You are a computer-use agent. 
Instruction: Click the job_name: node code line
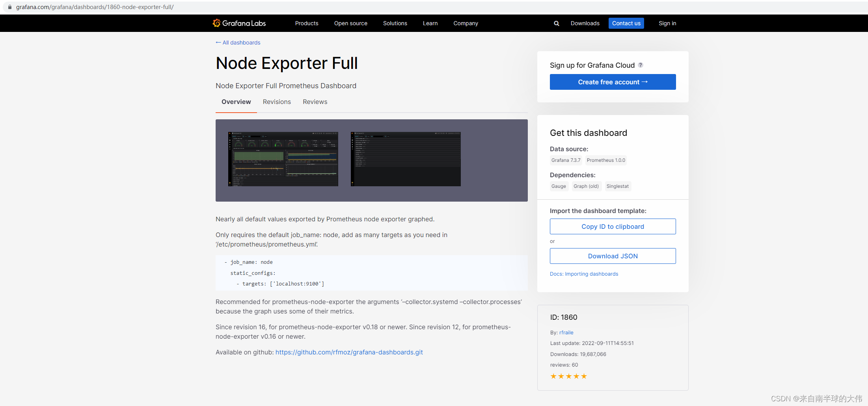(248, 262)
